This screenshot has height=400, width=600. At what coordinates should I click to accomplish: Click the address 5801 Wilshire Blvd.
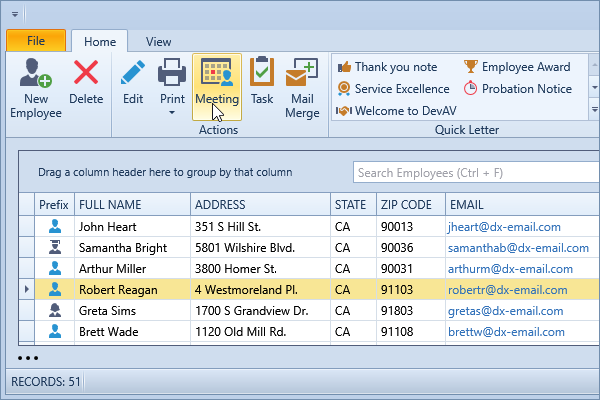(x=245, y=248)
